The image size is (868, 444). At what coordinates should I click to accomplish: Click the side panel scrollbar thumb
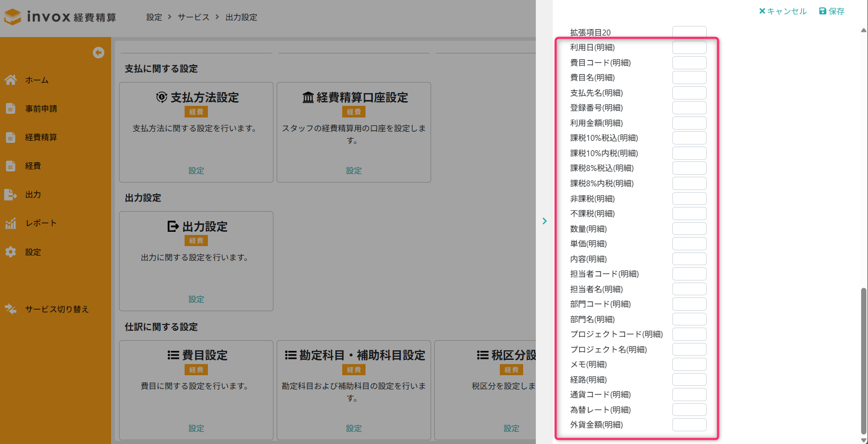pos(864,361)
